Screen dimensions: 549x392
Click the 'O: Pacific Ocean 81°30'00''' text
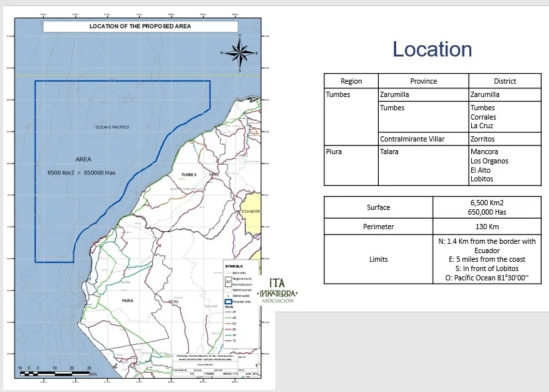pos(487,278)
